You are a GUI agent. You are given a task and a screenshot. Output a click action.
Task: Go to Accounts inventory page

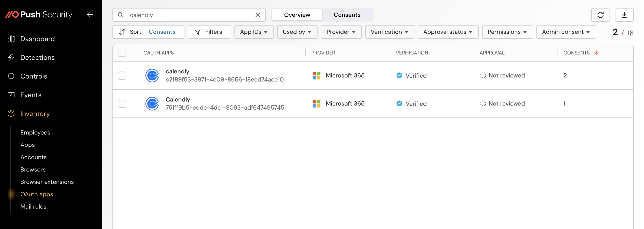point(33,157)
